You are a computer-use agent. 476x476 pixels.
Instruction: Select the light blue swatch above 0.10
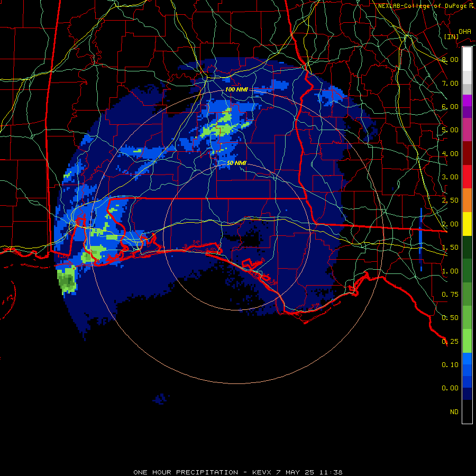point(467,359)
